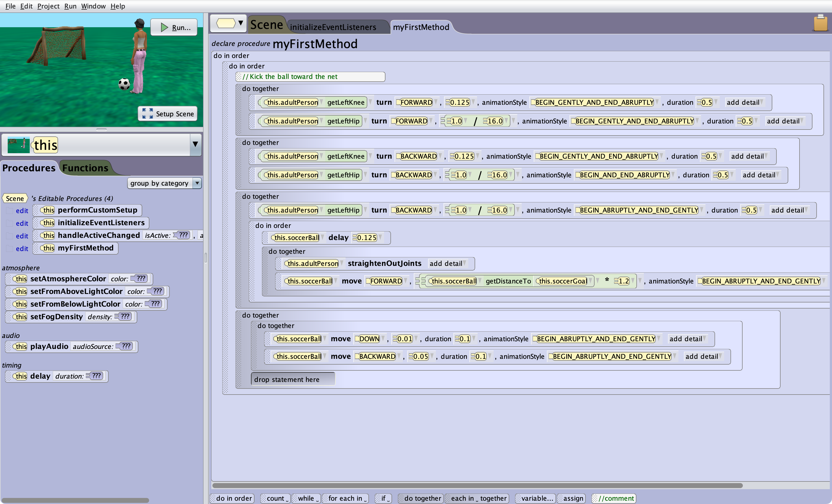Click the '//comment' block icon
Screen dimensions: 832x504
pyautogui.click(x=616, y=498)
